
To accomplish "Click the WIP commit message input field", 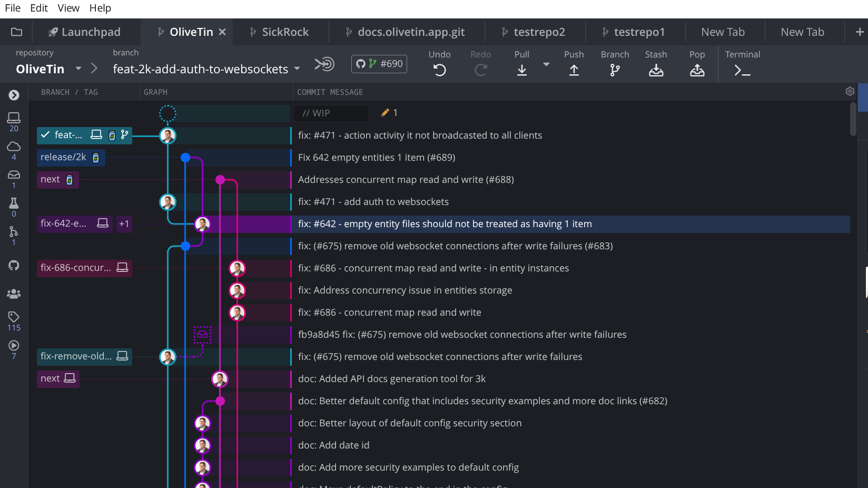I will tap(331, 113).
